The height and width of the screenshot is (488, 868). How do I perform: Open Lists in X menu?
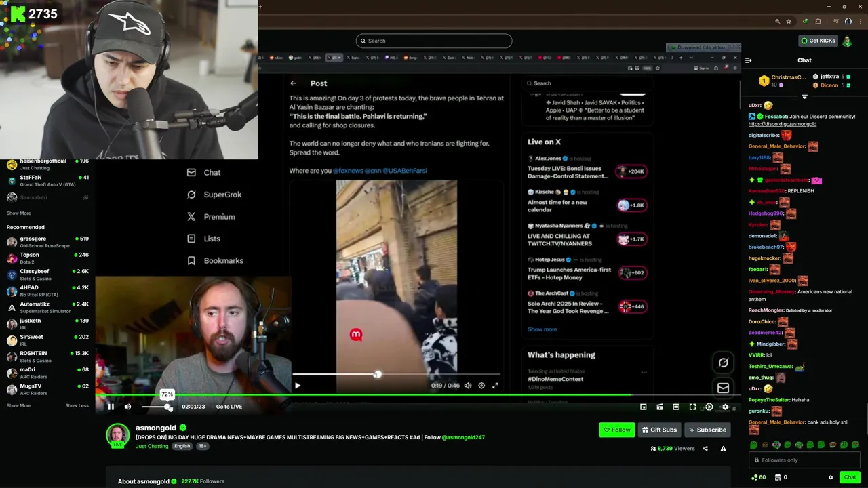point(203,239)
